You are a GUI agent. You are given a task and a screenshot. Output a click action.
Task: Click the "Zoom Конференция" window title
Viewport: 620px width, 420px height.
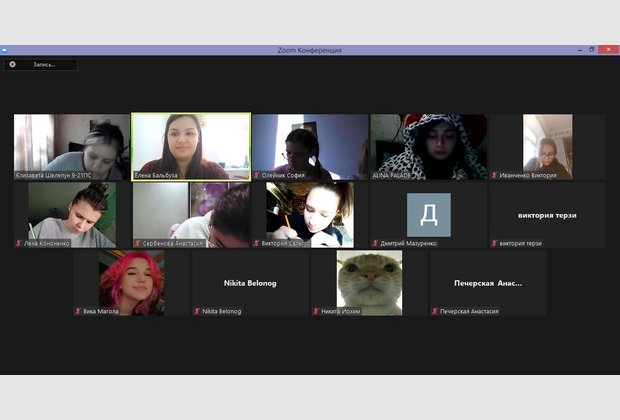click(x=309, y=50)
